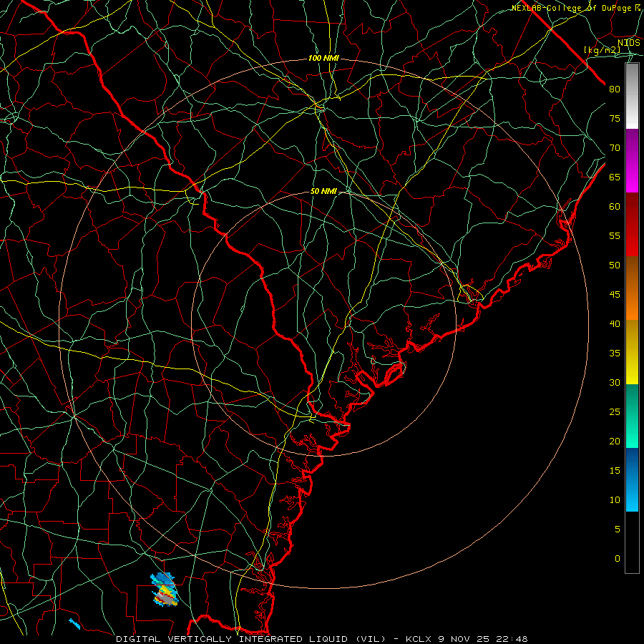Click the scale value 60
The image size is (644, 644).
click(x=615, y=207)
